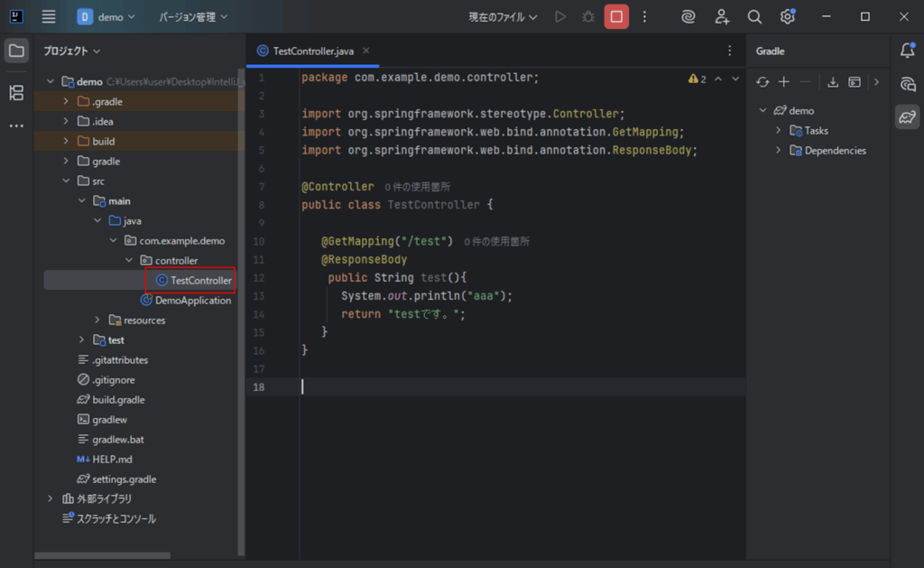Collapse the src folder
The height and width of the screenshot is (568, 924).
(65, 182)
